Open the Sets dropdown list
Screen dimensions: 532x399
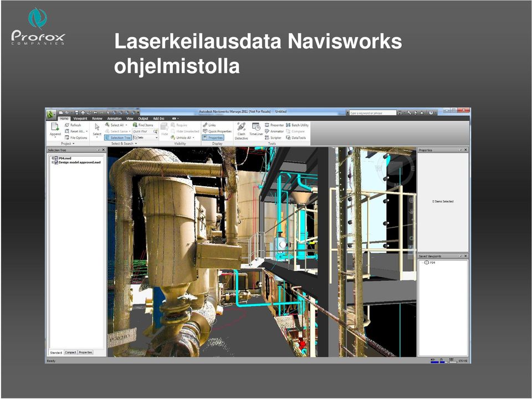coord(146,138)
